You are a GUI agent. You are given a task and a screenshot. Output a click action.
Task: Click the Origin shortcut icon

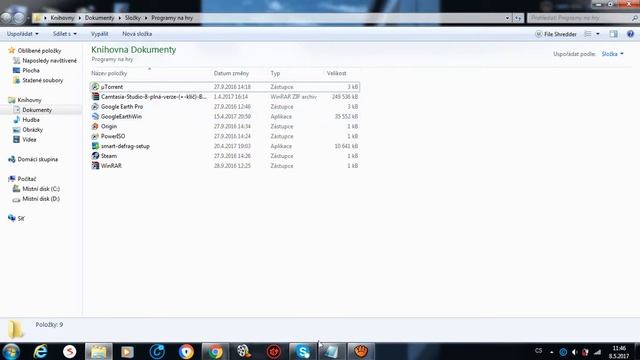[95, 126]
